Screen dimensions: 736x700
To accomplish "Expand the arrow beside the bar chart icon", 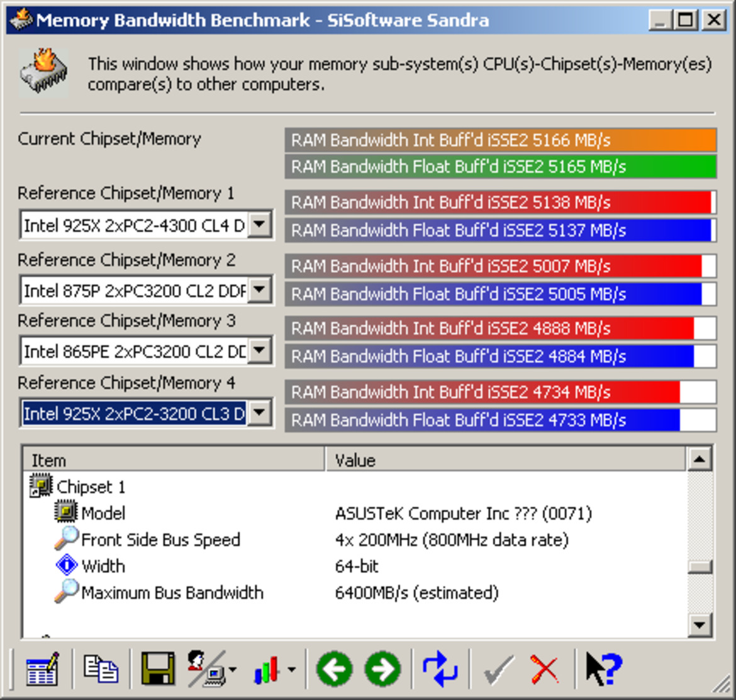I will pyautogui.click(x=292, y=670).
